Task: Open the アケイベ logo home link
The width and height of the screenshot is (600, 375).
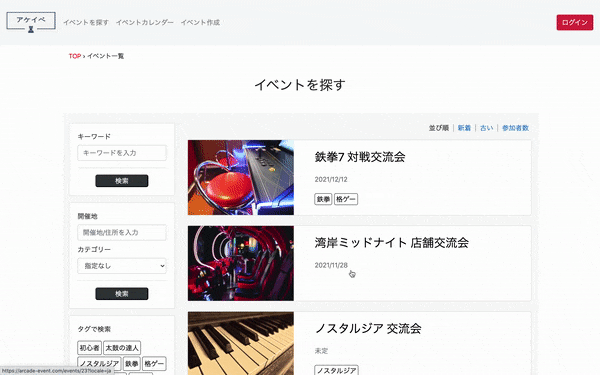Action: point(31,22)
